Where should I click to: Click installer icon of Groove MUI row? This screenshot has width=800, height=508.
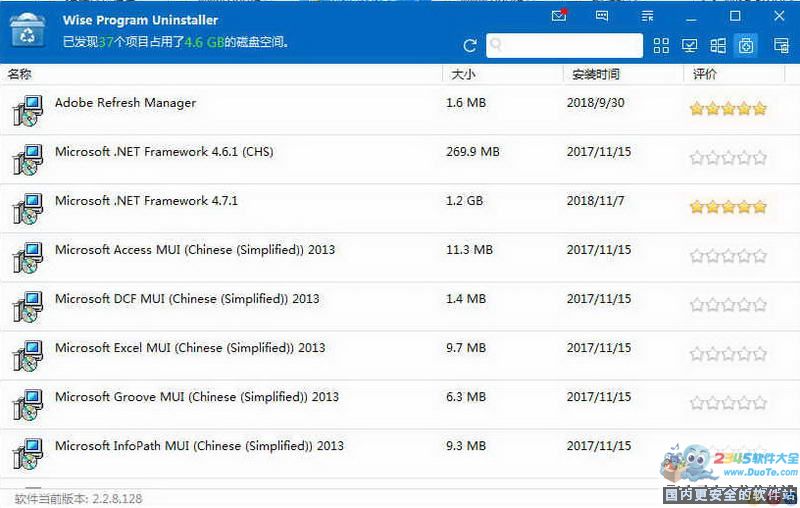click(28, 404)
